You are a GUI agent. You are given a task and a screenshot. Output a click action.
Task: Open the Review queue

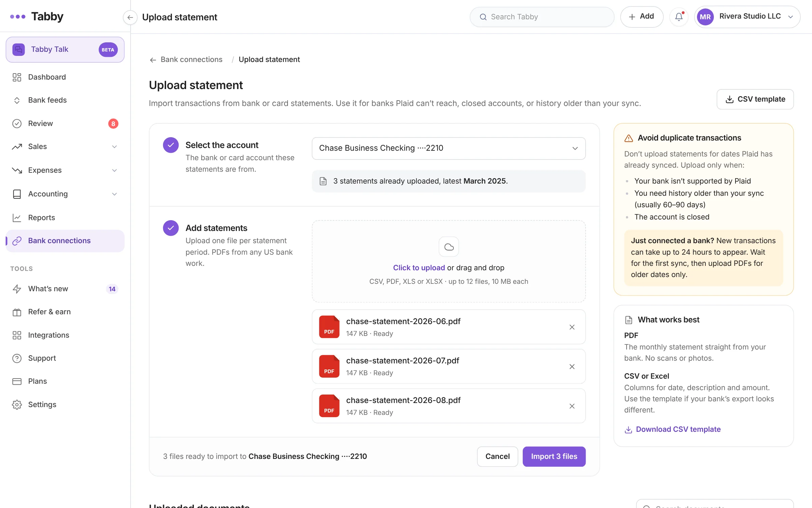pyautogui.click(x=65, y=124)
